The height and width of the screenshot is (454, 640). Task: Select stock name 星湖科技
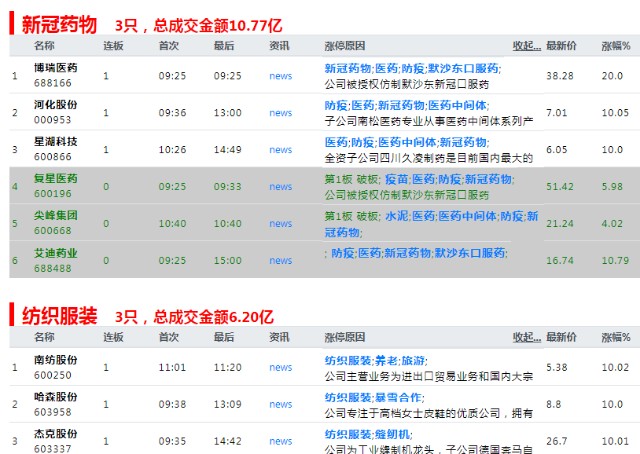pyautogui.click(x=56, y=142)
